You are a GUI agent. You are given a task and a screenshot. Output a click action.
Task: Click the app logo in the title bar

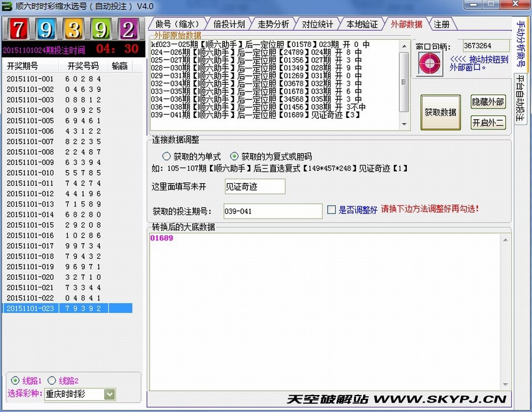7,7
